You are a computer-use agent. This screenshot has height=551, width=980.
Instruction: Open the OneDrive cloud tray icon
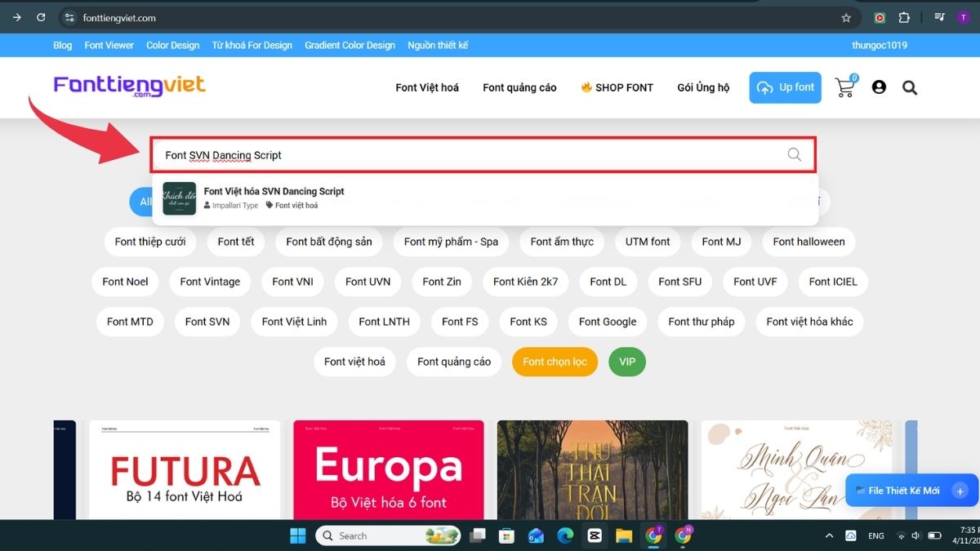coord(850,536)
